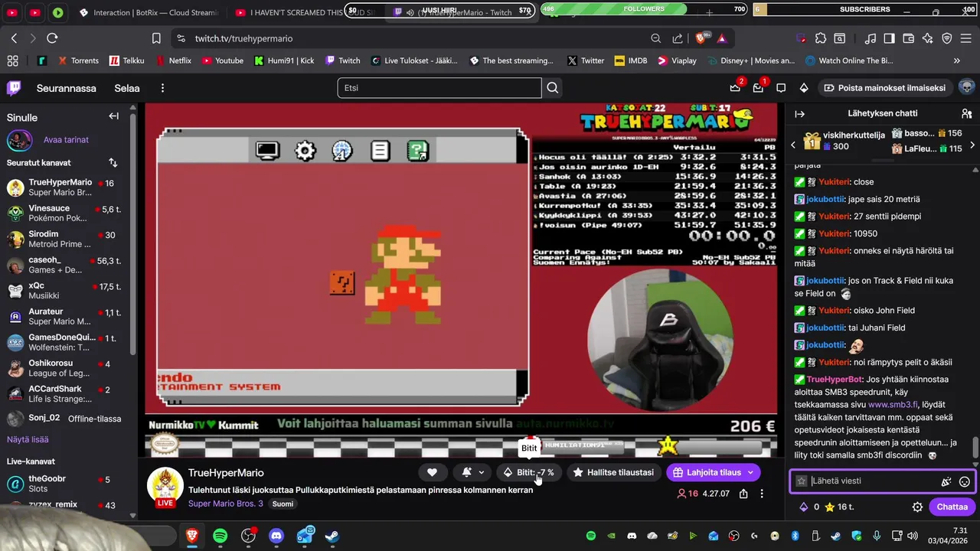Open Spotify from the taskbar
This screenshot has width=980, height=551.
(220, 536)
